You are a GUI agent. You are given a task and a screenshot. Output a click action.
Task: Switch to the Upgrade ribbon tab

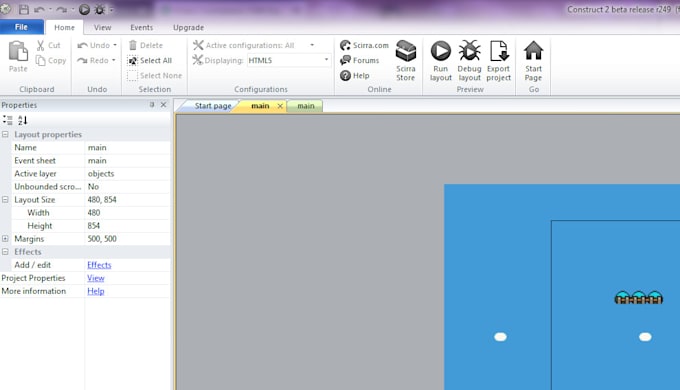[188, 27]
